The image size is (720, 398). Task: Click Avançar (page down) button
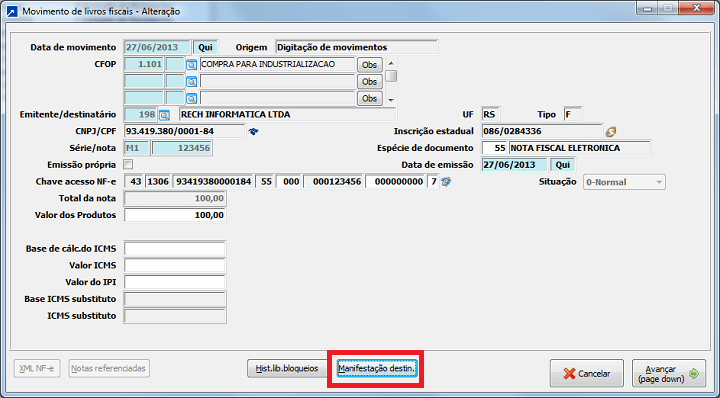tap(669, 374)
